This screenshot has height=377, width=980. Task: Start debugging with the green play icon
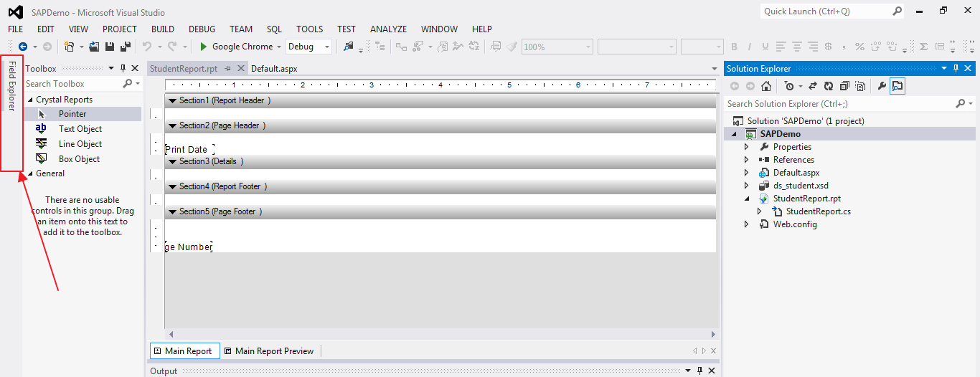[204, 47]
